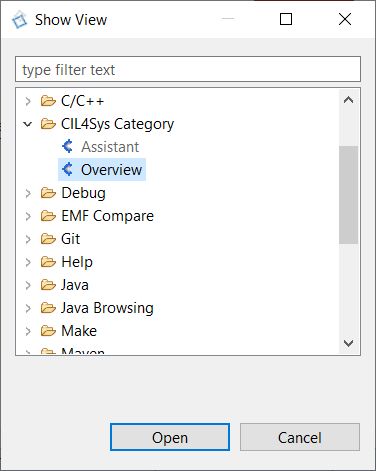Select the Debug label
376x471 pixels.
(x=83, y=193)
